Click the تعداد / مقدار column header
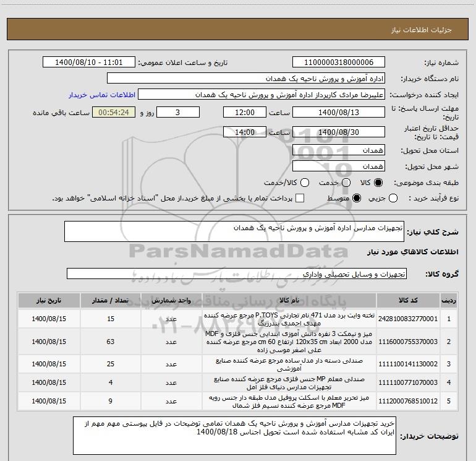 click(x=111, y=301)
